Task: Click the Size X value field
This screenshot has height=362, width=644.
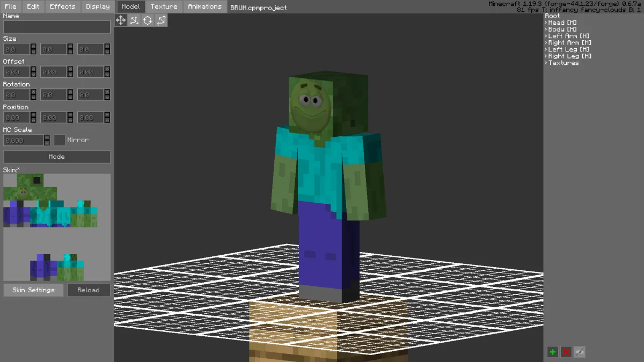Action: tap(17, 49)
